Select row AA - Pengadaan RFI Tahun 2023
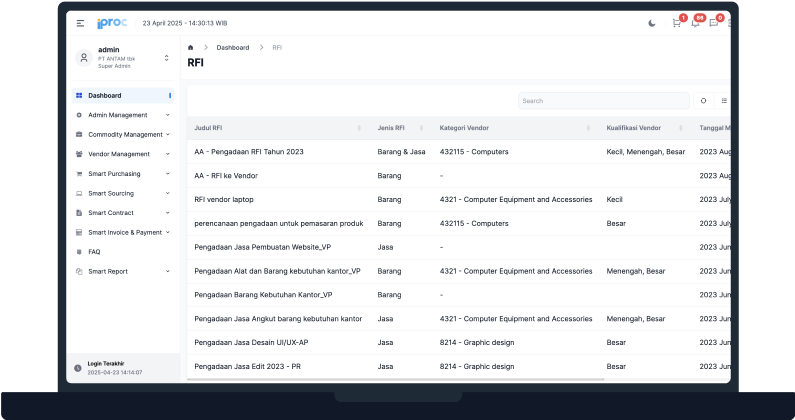Image resolution: width=795 pixels, height=420 pixels. (459, 152)
